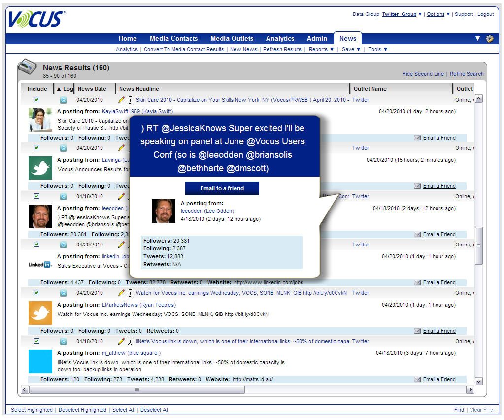Click the horizontal scrollbar thumb of results list
Viewport: 504px width, 420px height.
[137, 390]
